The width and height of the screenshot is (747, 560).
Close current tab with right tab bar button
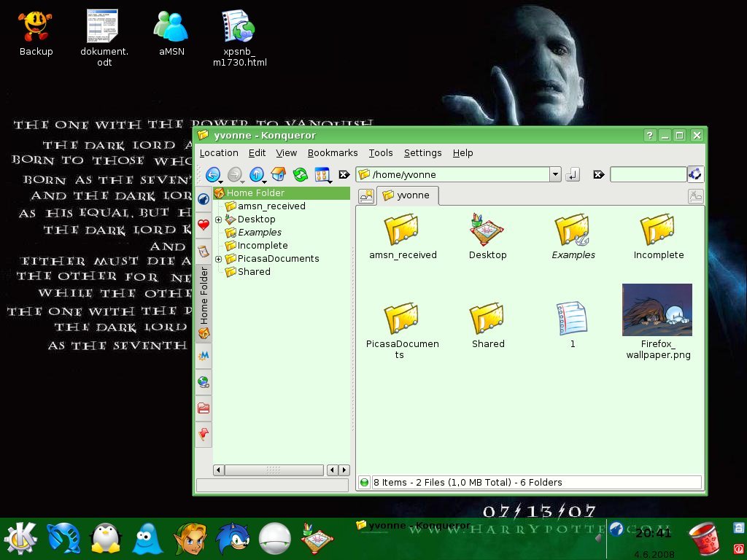(695, 196)
